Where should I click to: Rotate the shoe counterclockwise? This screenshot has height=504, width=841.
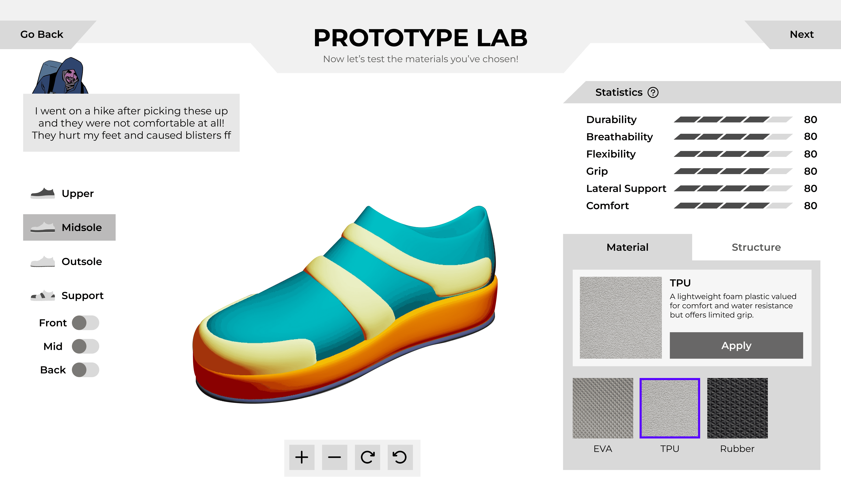(x=400, y=457)
